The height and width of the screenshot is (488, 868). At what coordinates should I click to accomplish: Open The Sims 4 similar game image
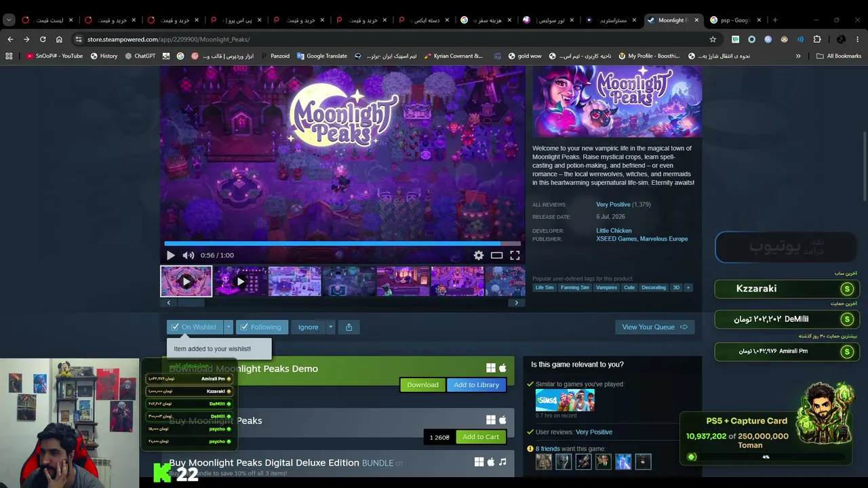pyautogui.click(x=565, y=401)
